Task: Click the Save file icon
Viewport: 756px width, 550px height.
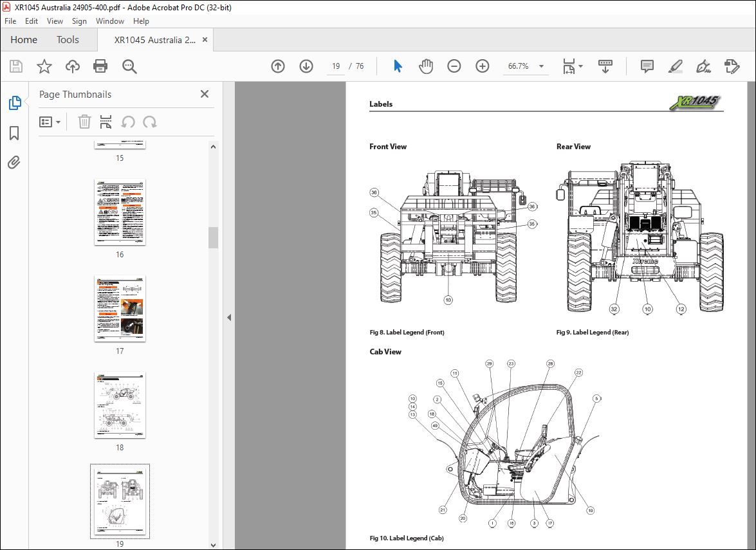Action: [x=16, y=66]
